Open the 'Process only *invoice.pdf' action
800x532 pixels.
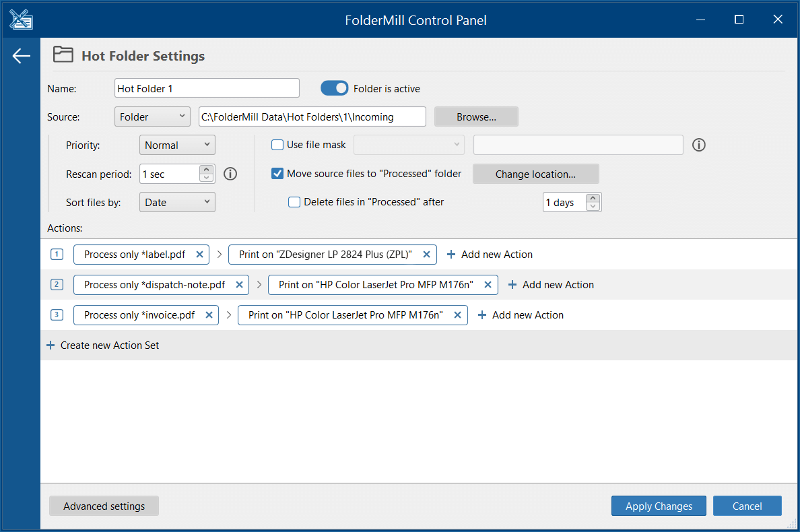[139, 314]
